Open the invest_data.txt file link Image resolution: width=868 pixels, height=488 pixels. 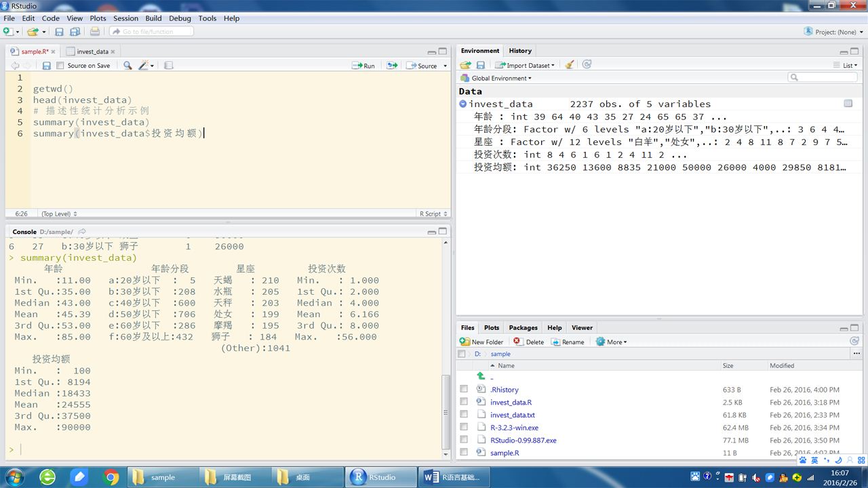(513, 415)
